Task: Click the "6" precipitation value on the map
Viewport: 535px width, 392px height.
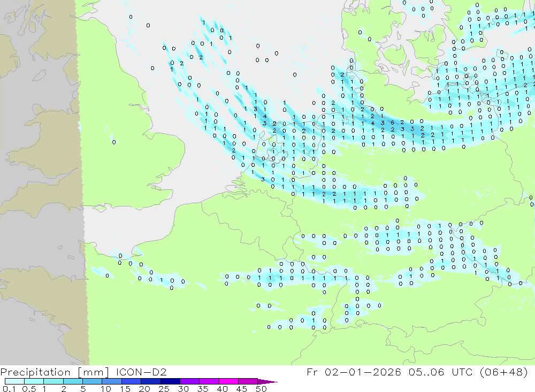Action: pyautogui.click(x=392, y=122)
